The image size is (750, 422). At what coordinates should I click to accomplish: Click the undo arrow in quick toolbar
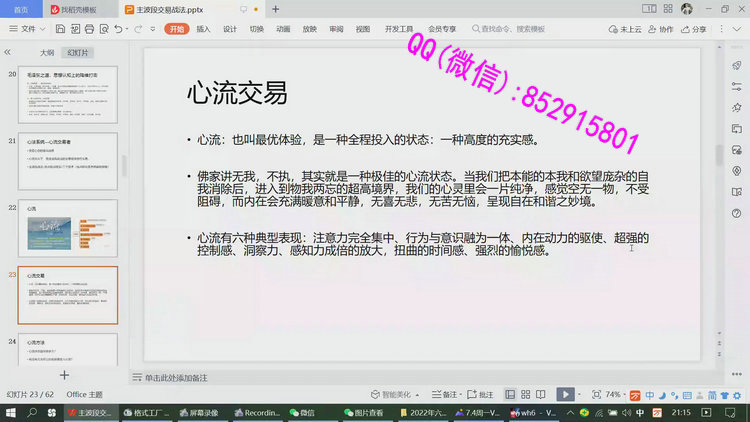(118, 29)
